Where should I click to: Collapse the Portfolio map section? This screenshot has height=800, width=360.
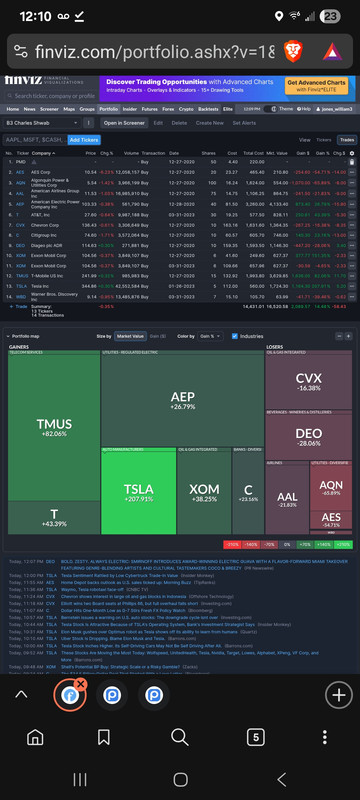[x=8, y=336]
